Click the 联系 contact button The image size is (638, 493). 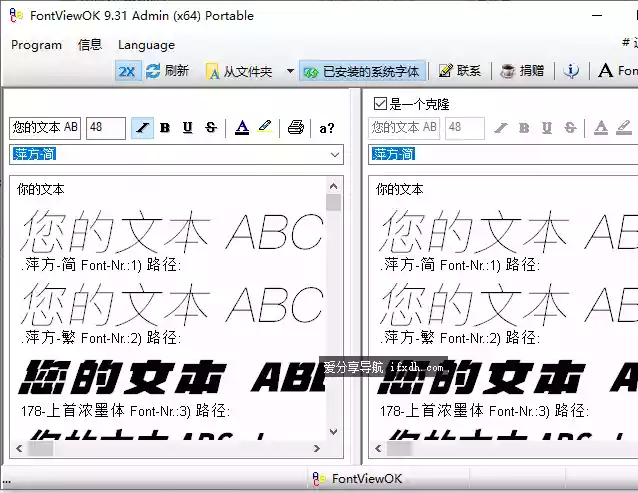point(460,71)
